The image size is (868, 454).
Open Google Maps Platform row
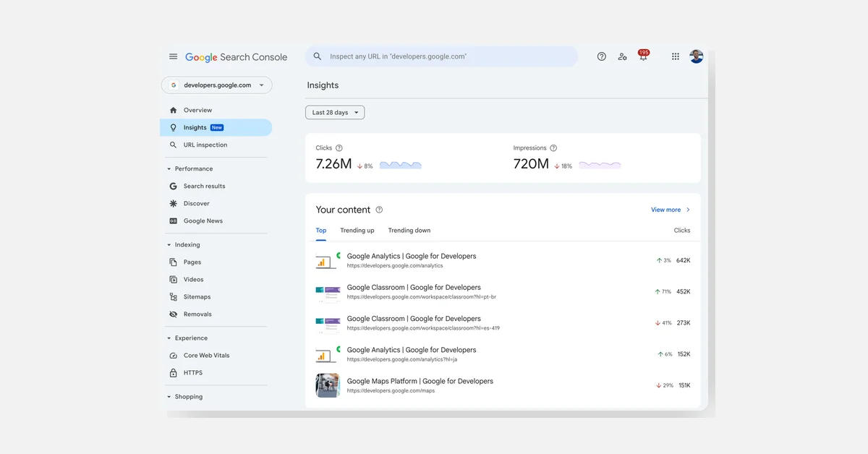coord(503,385)
